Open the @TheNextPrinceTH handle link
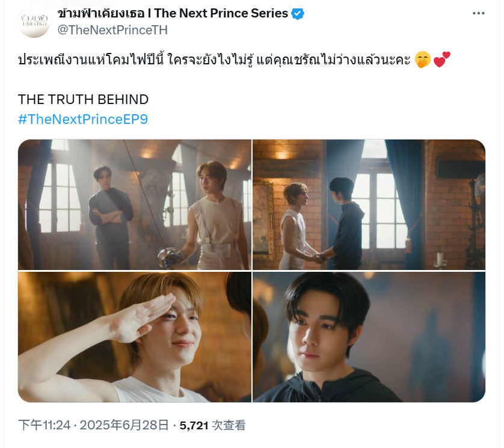The height and width of the screenshot is (448, 504). (x=112, y=30)
